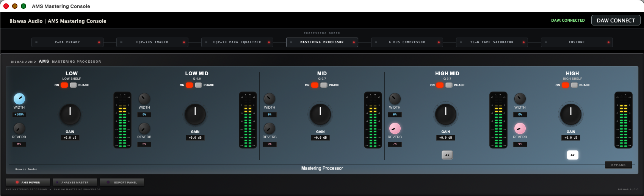Click the MID band GAIN knob
Screen dimensions: 644x196
point(320,114)
